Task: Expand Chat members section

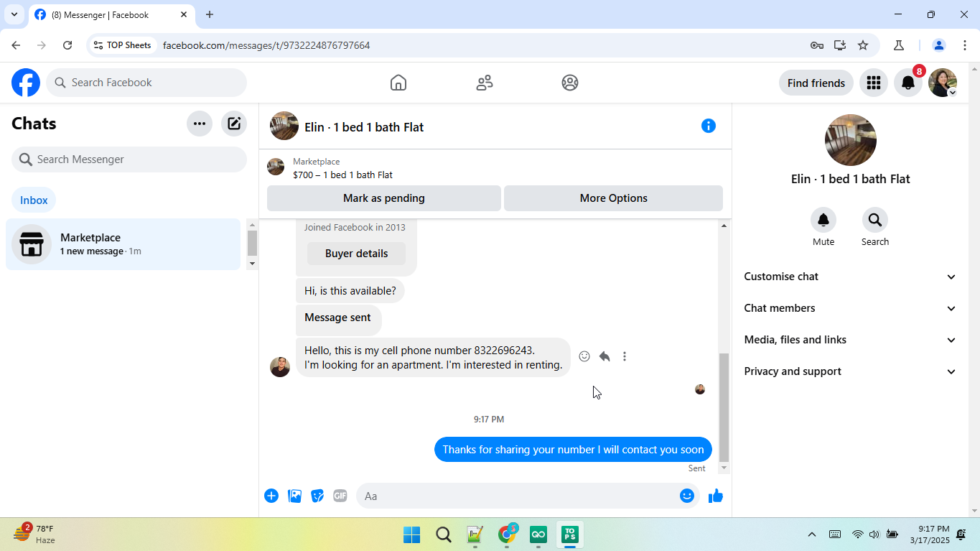Action: [850, 308]
